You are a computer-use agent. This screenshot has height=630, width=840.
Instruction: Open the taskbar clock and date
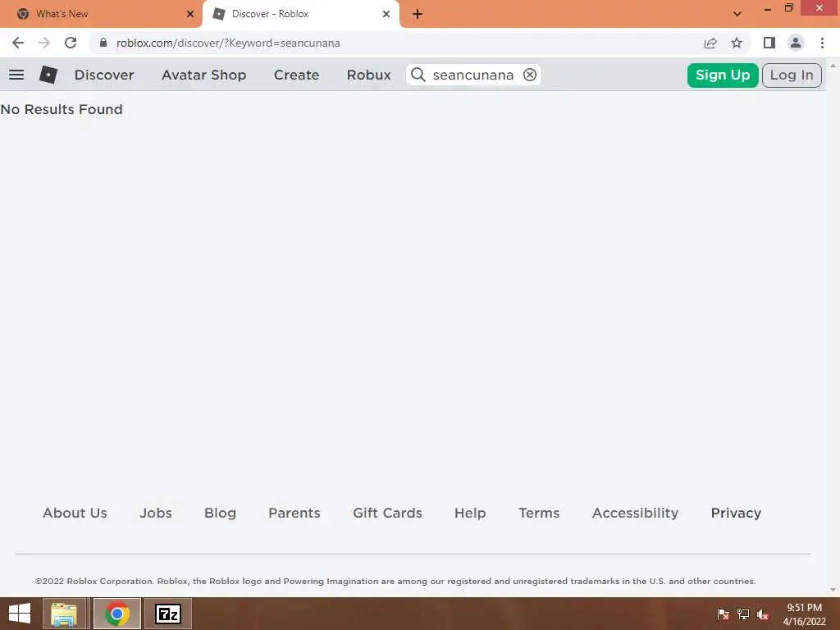804,614
